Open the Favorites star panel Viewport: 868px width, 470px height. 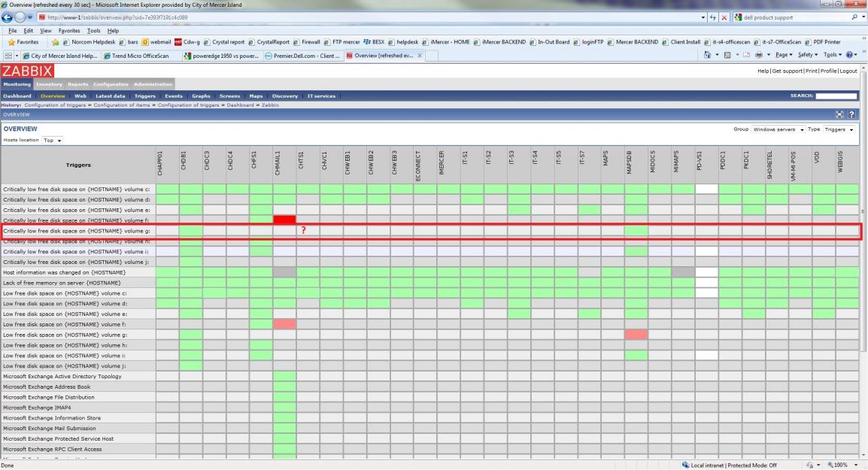[23, 42]
